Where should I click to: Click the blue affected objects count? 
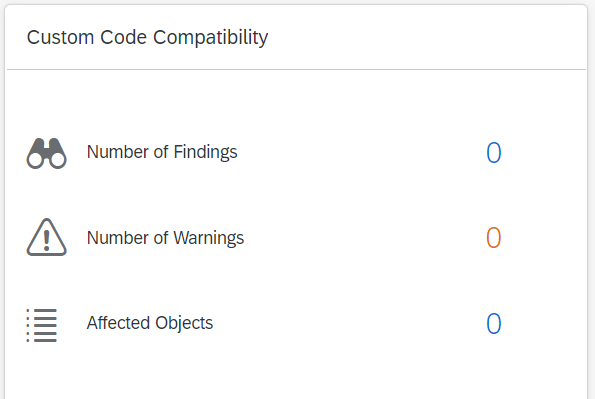[x=494, y=323]
